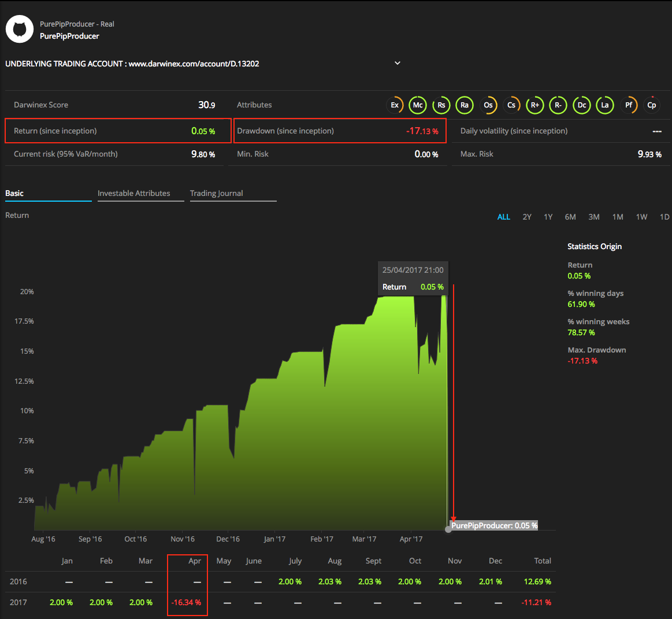Open the Ra attribute badge
This screenshot has width=672, height=619.
(465, 105)
